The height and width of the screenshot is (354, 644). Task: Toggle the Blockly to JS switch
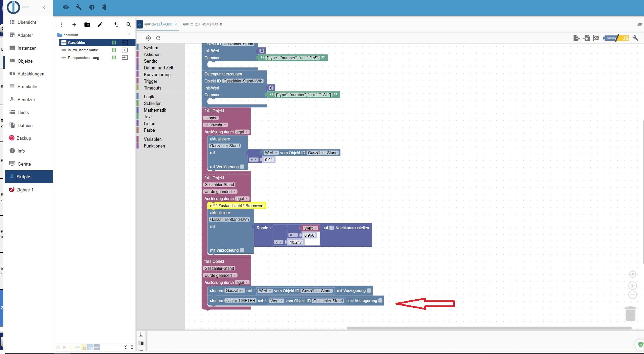point(616,38)
